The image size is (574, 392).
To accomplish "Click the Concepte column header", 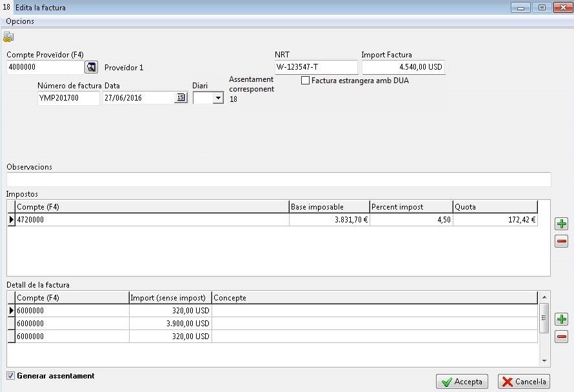I will 375,298.
